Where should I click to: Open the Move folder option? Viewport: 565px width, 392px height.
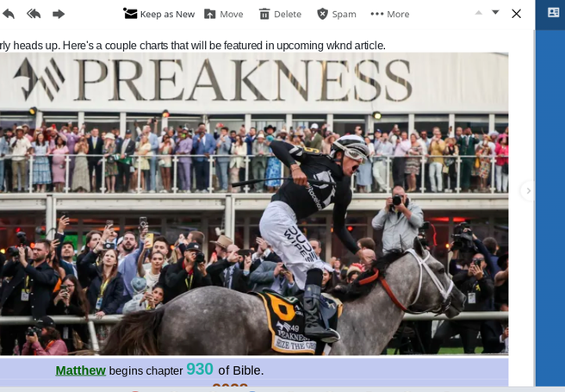(x=224, y=14)
